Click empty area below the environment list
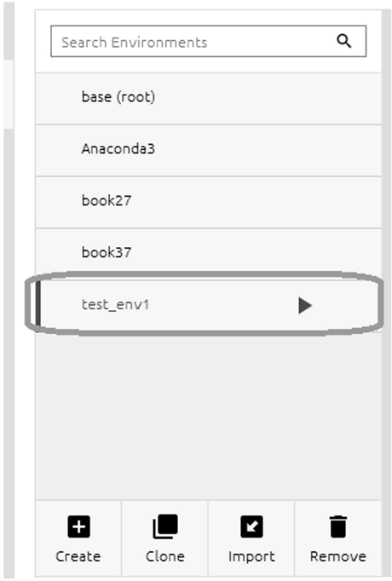Screen dimensions: 392x581 pos(208,415)
